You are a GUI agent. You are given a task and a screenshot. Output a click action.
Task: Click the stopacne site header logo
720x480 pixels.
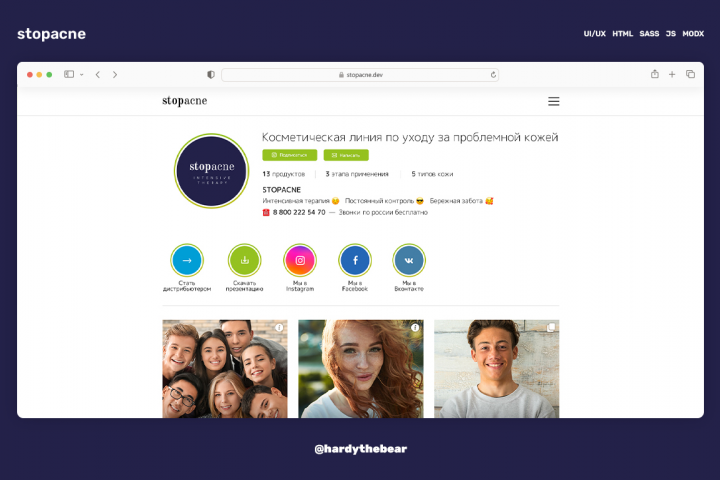[x=185, y=101]
